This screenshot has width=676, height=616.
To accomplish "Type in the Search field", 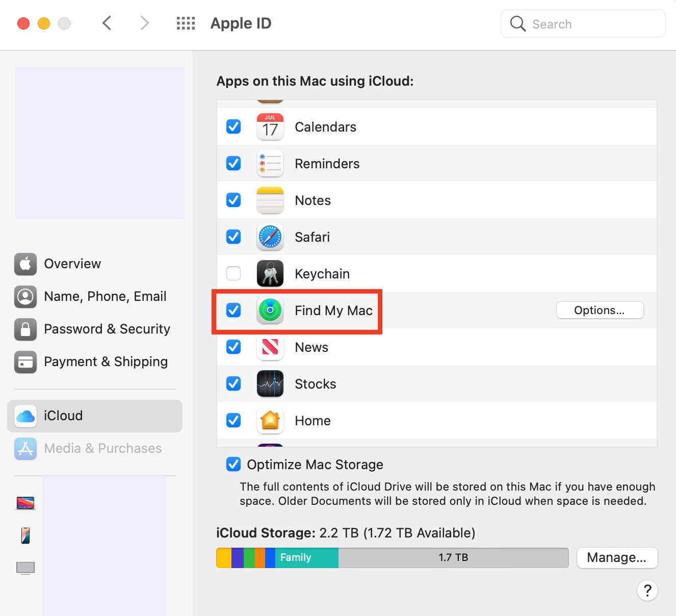I will click(583, 23).
